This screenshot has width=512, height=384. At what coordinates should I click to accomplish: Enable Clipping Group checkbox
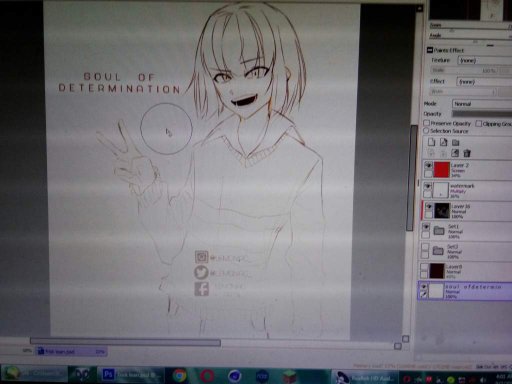click(479, 124)
